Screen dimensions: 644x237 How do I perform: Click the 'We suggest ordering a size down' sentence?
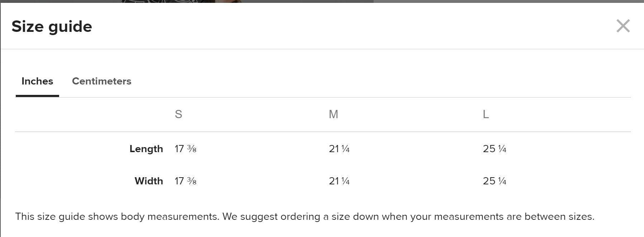click(x=408, y=217)
